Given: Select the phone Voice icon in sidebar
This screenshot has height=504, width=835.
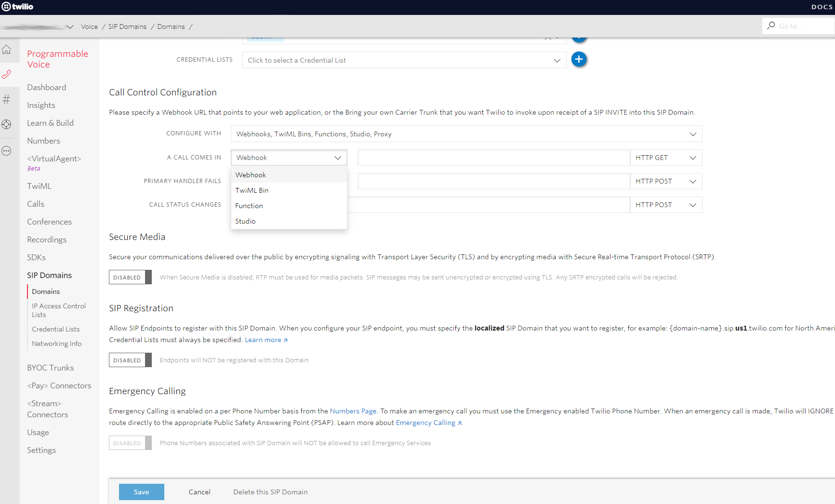Looking at the screenshot, I should (x=7, y=74).
